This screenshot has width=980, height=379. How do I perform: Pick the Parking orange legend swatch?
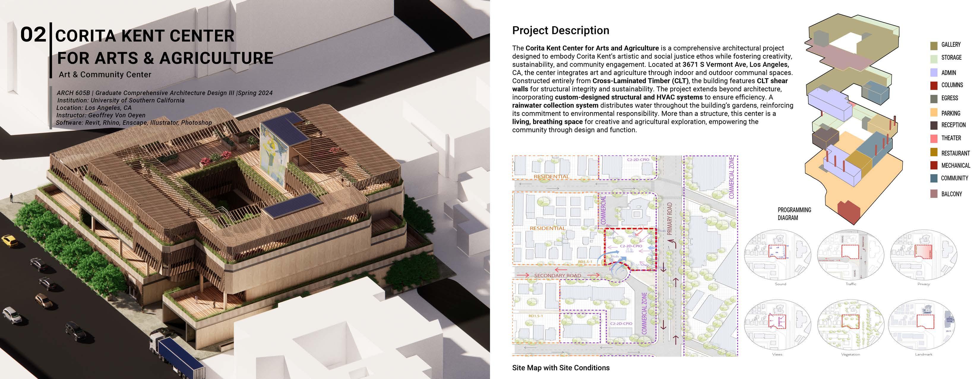(x=934, y=112)
